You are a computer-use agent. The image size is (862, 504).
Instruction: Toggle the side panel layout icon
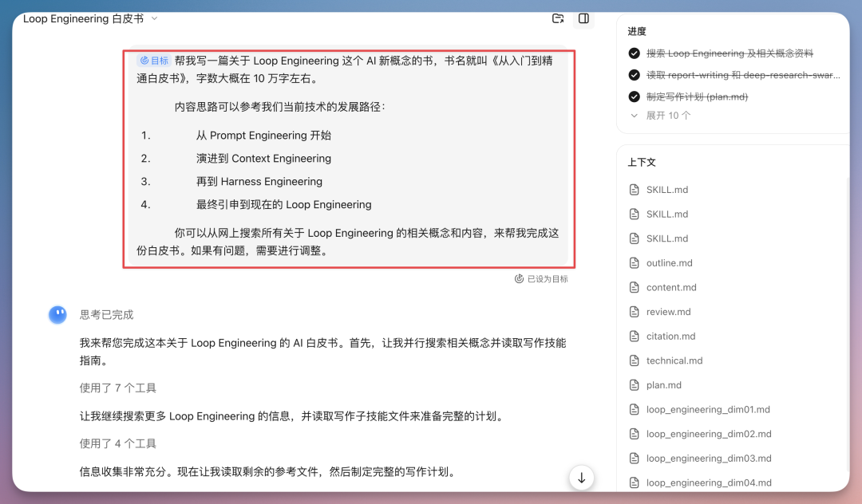[583, 18]
